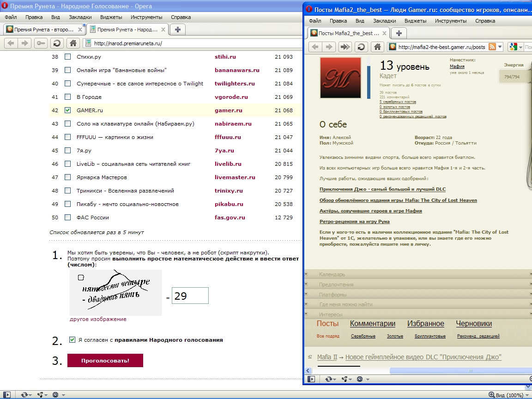This screenshot has height=399, width=532.
Task: Check the 'Банановые войны' checkbox
Action: [68, 70]
